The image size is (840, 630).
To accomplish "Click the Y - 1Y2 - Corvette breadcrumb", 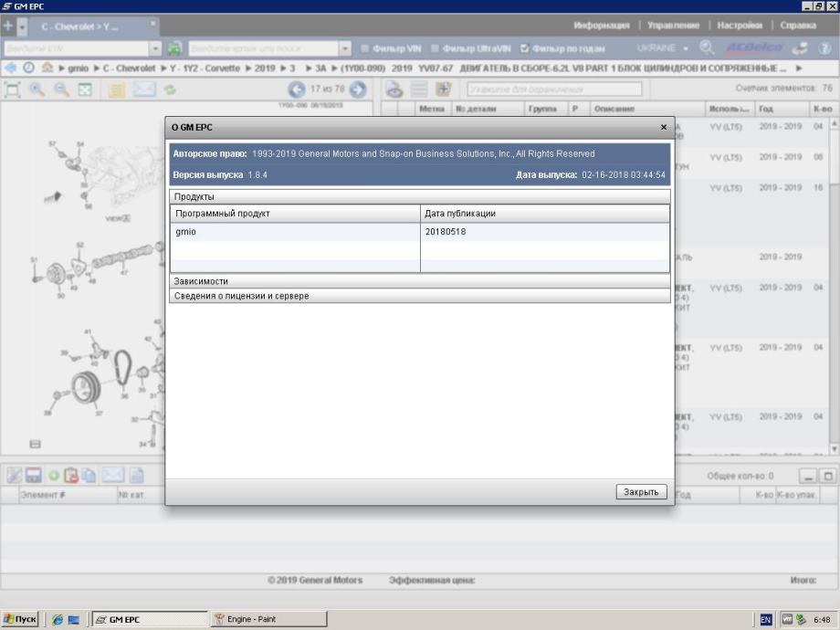I will point(205,68).
